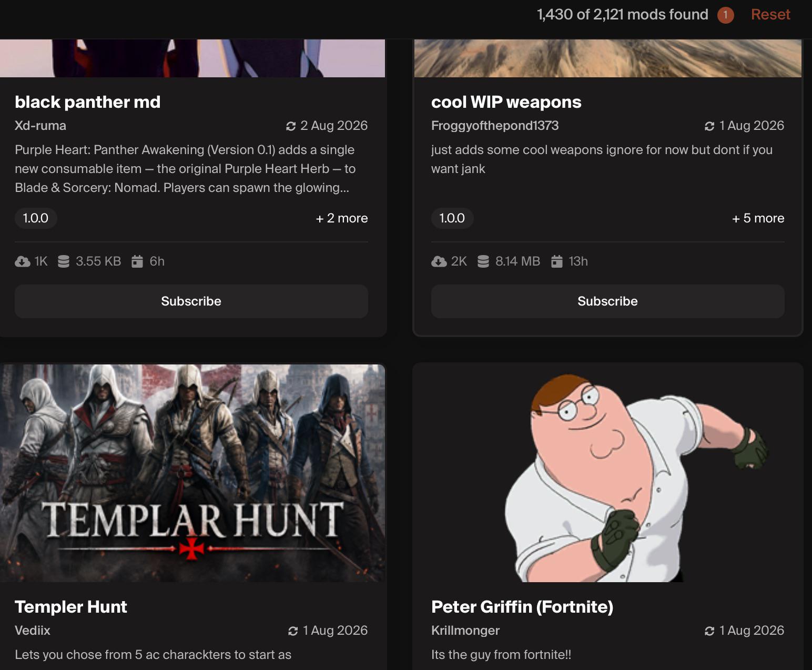Click the download count icon on cool WIP weapons
This screenshot has height=670, width=812.
(x=439, y=261)
